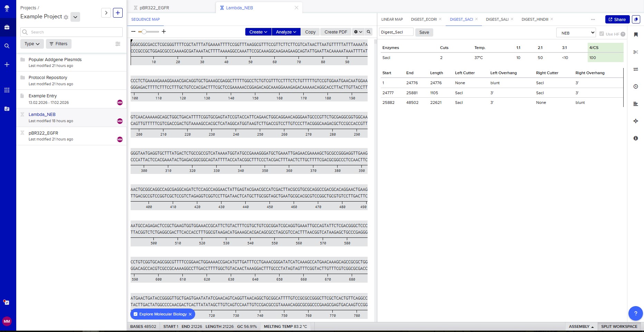Open the four-arrow CRISPR icon in right rail
This screenshot has height=332, width=644.
(636, 121)
